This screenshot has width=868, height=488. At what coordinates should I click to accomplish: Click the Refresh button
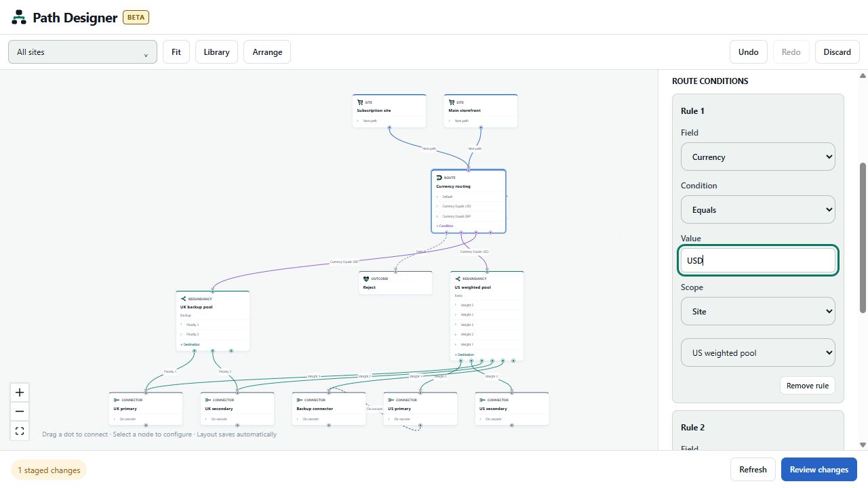pyautogui.click(x=753, y=470)
